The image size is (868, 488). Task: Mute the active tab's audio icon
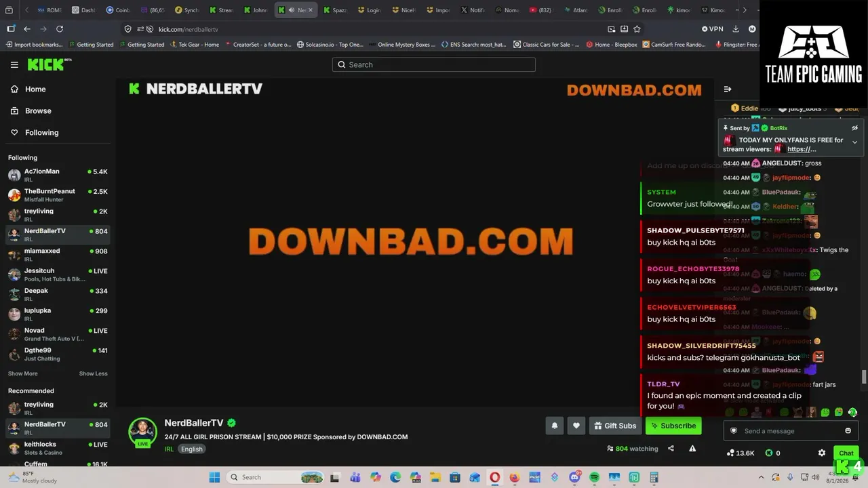click(291, 10)
